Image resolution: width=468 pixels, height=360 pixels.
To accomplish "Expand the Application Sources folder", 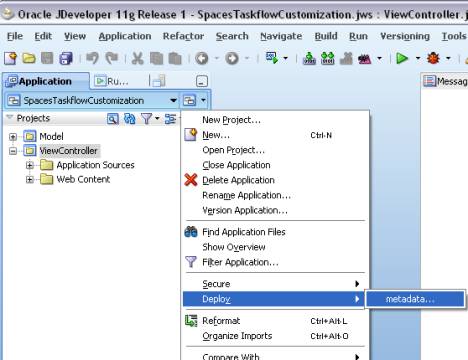I will pyautogui.click(x=30, y=165).
